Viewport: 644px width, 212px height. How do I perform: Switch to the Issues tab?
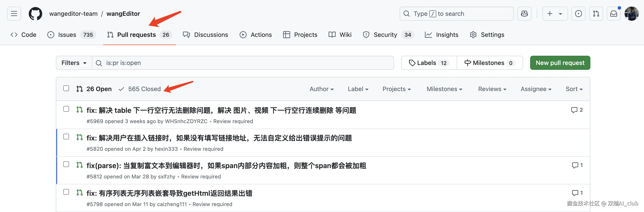71,35
